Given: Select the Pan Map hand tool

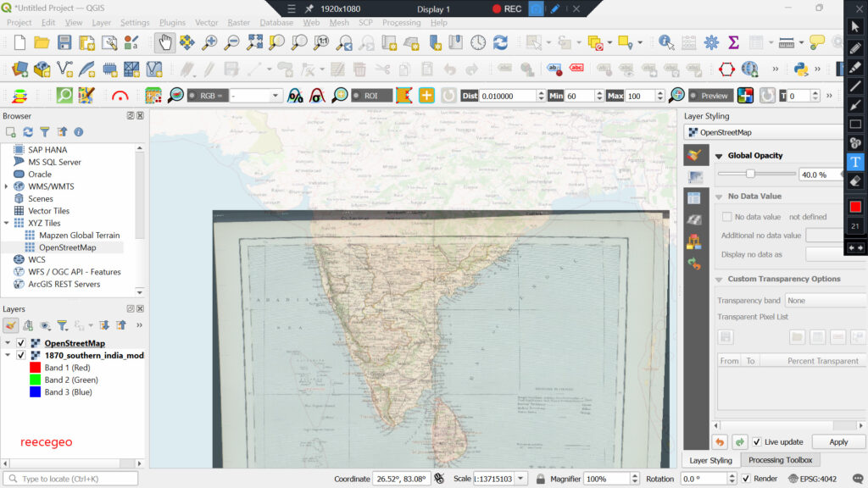Looking at the screenshot, I should click(164, 42).
